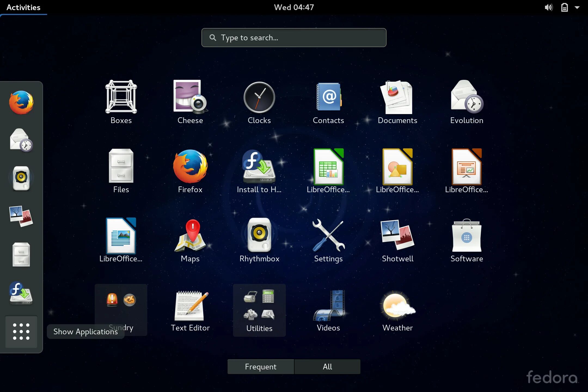Open the Wed 04:47 clock menu
Image resolution: width=588 pixels, height=392 pixels.
coord(294,7)
